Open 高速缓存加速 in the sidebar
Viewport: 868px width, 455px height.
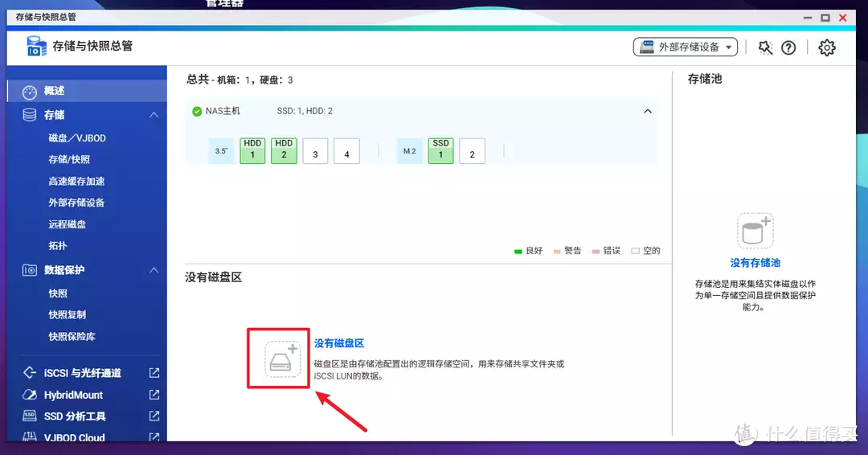point(76,181)
